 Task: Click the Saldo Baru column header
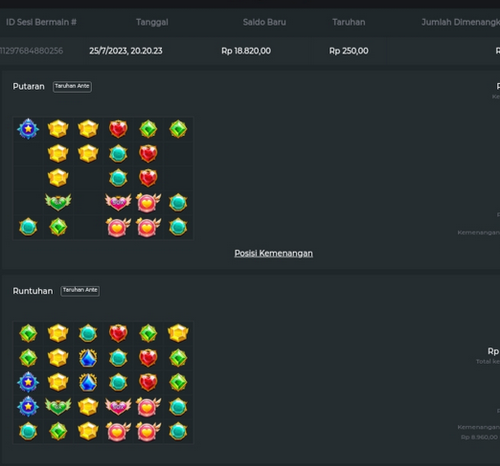(264, 22)
